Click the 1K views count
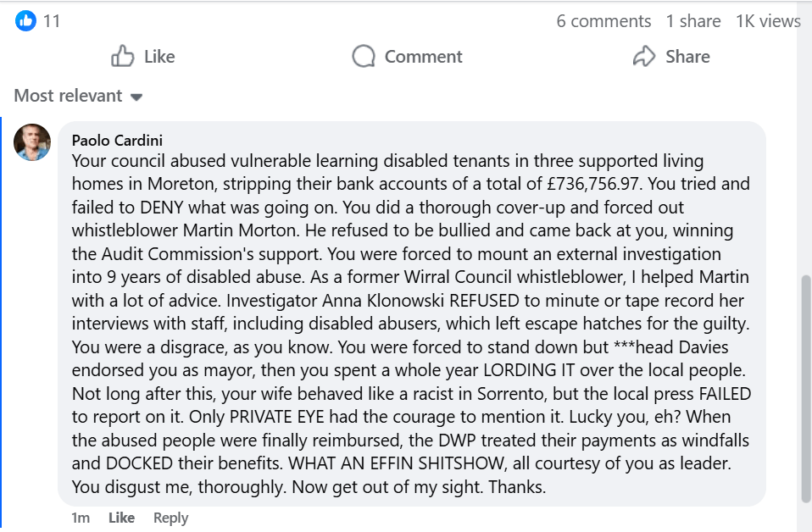The image size is (812, 532). (x=767, y=21)
